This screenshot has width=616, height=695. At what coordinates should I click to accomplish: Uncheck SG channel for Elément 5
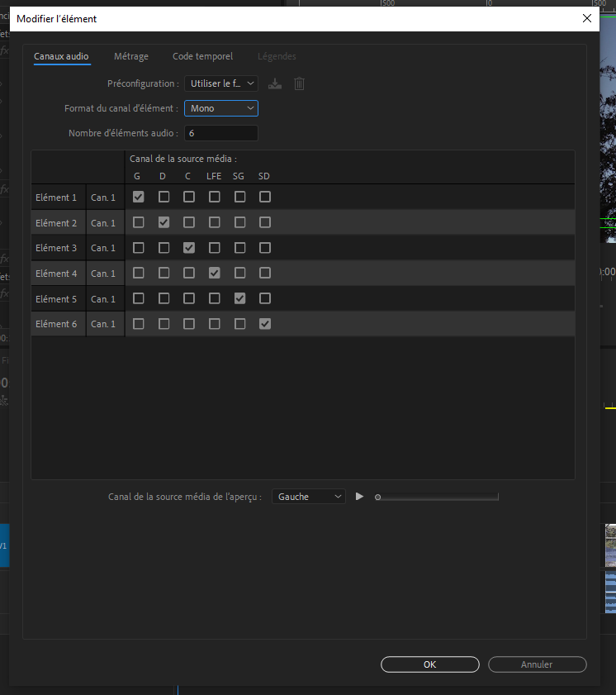point(239,298)
